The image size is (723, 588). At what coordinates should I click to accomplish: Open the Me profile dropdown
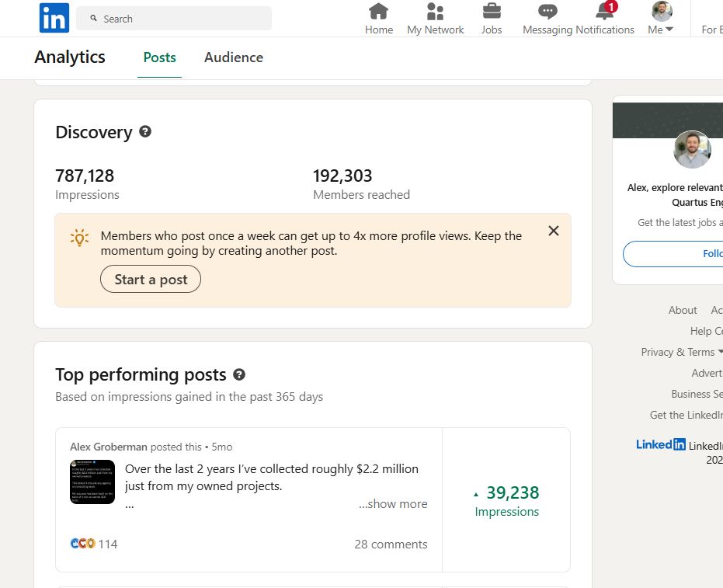[x=660, y=19]
